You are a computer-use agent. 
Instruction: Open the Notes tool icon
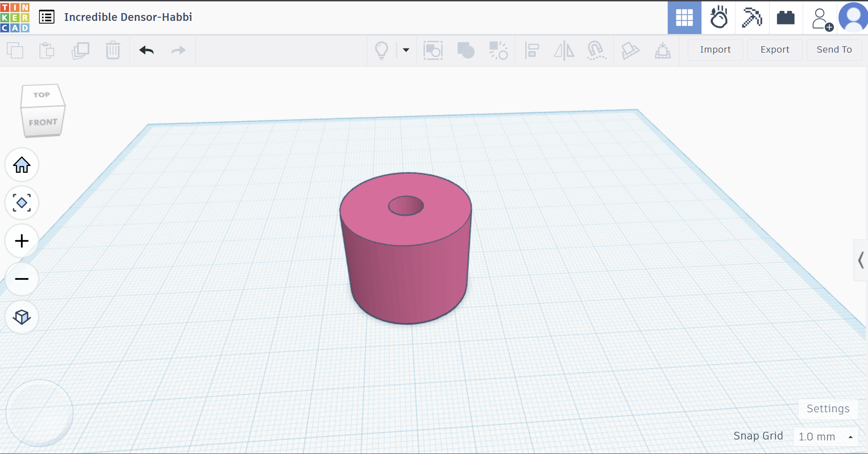click(x=630, y=50)
